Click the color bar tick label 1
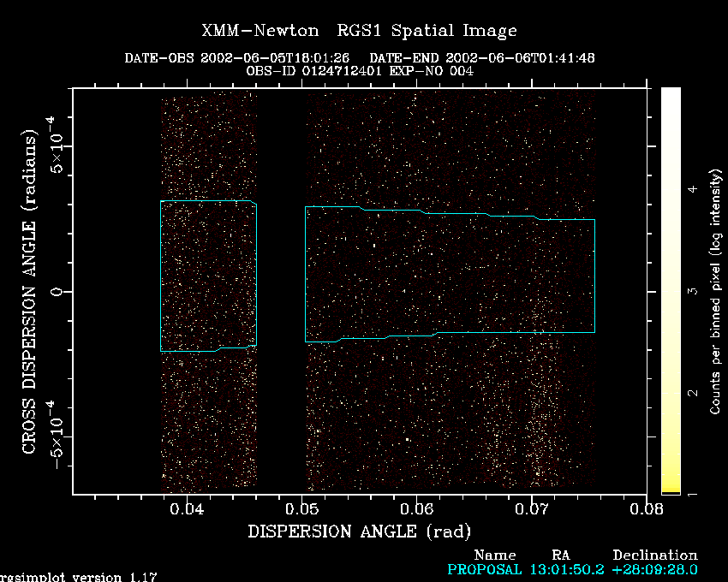 coord(693,495)
